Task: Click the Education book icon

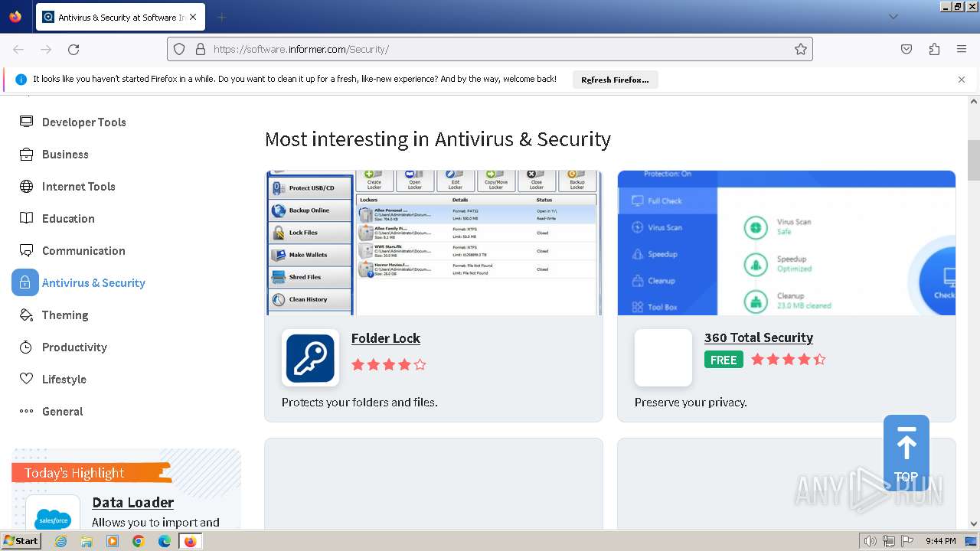Action: coord(26,218)
